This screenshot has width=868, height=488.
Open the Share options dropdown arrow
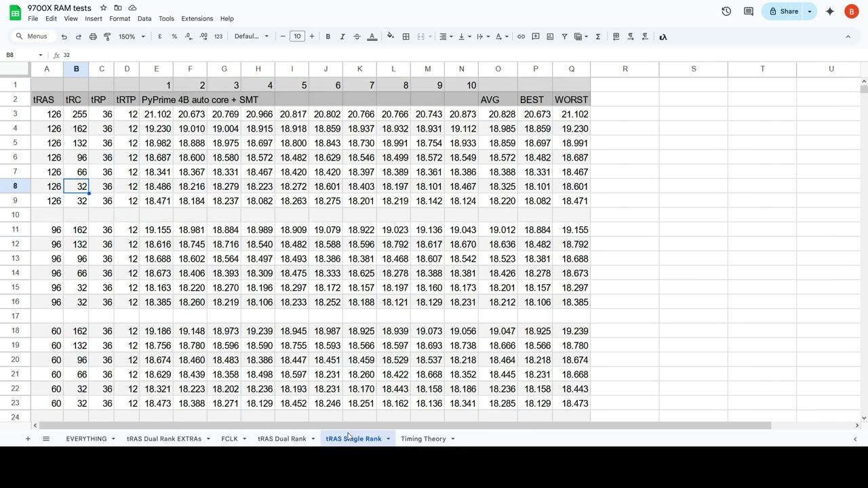tap(809, 12)
